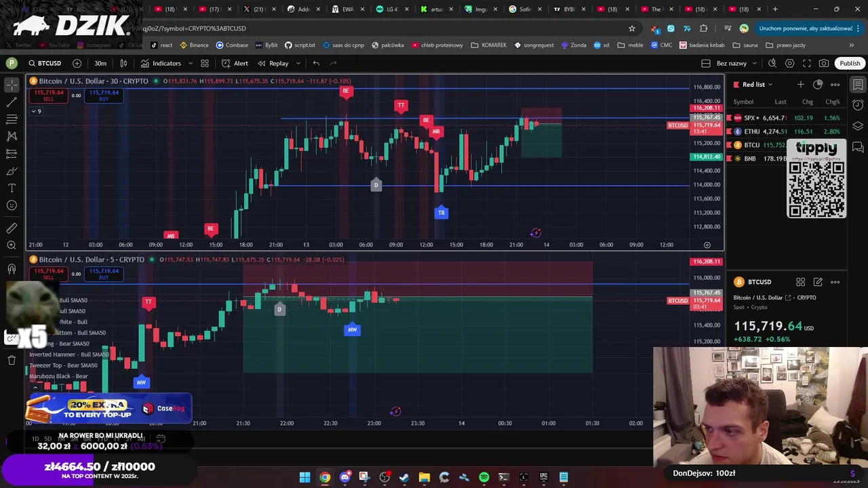868x488 pixels.
Task: Open the object tree layers icon
Action: (x=858, y=126)
